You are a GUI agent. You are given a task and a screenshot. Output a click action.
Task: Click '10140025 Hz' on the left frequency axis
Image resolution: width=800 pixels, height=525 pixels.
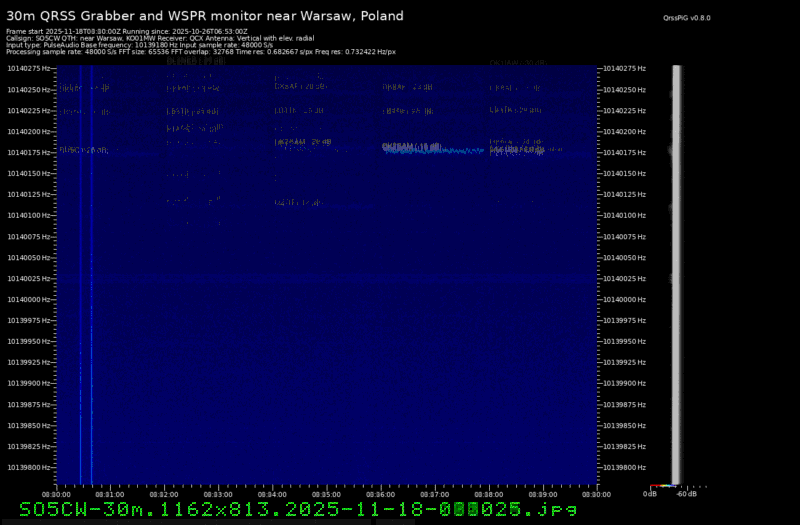[x=29, y=279]
